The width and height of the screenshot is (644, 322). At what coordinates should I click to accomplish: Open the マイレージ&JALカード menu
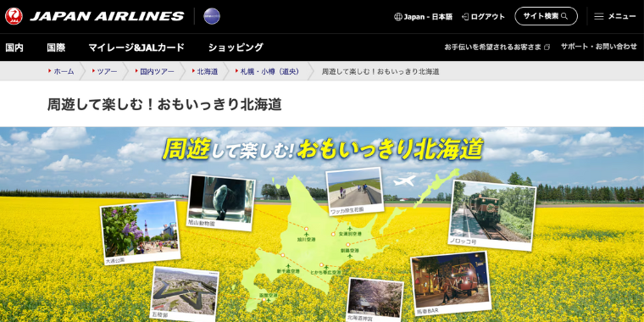point(136,47)
